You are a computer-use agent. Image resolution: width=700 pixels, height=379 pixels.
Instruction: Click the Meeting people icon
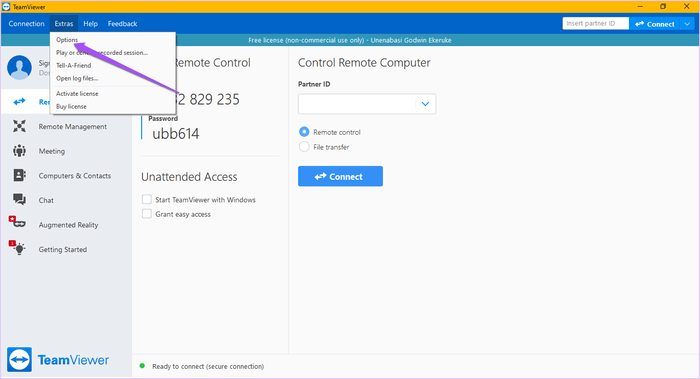pos(19,151)
